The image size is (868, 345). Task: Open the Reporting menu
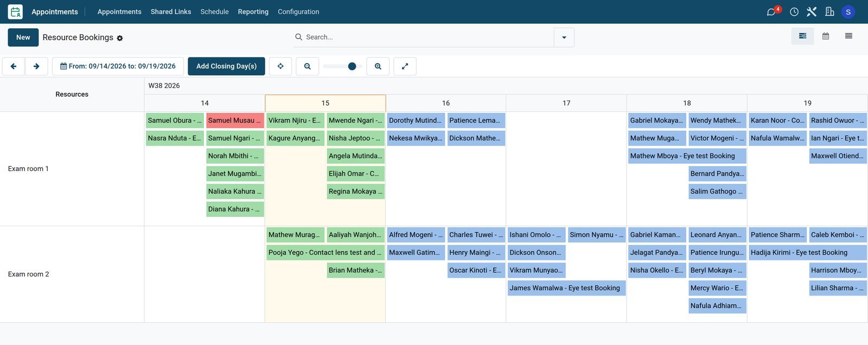click(x=253, y=11)
